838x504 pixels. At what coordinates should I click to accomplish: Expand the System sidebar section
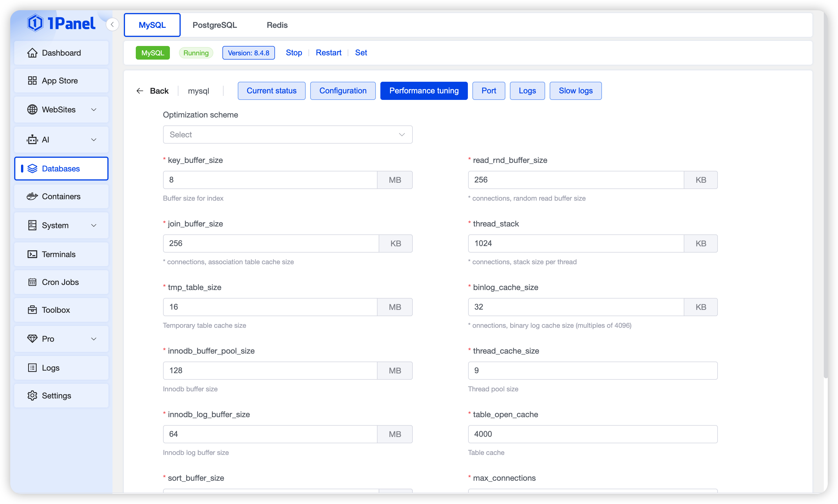click(94, 226)
